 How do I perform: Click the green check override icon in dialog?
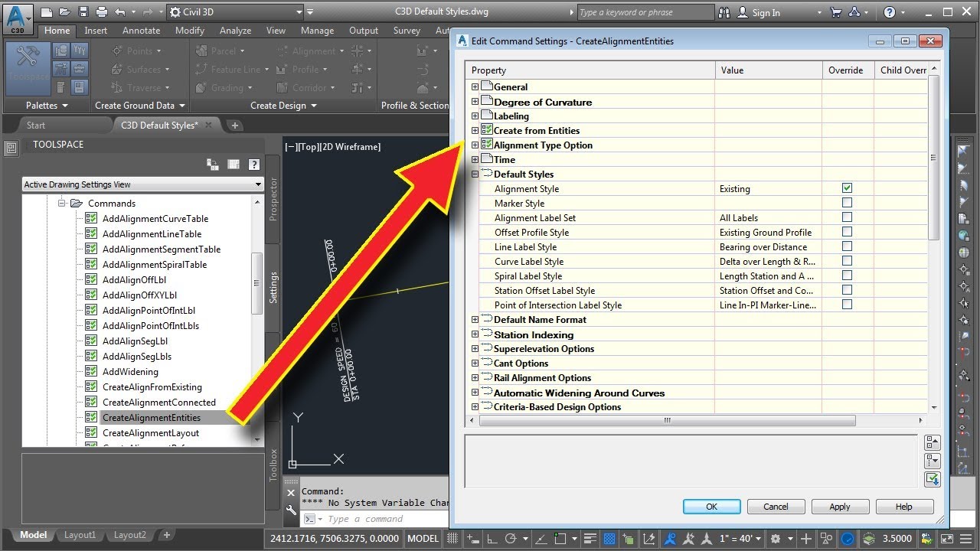click(932, 479)
